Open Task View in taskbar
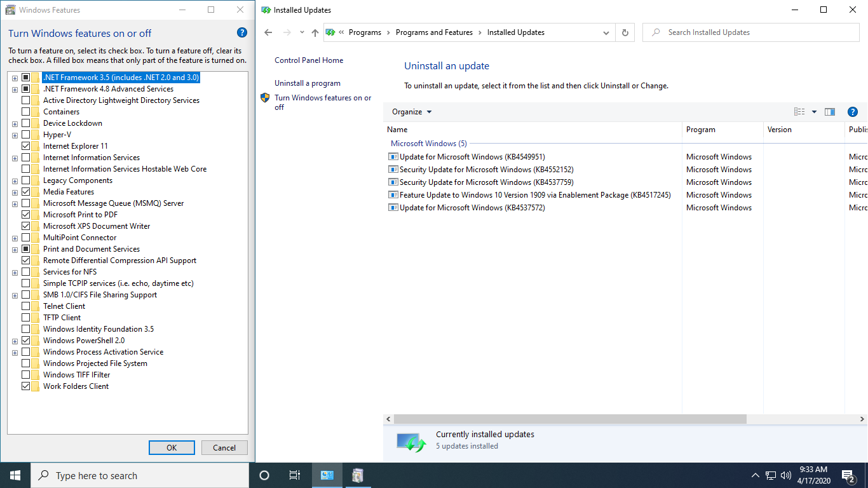The height and width of the screenshot is (488, 868). pos(295,475)
